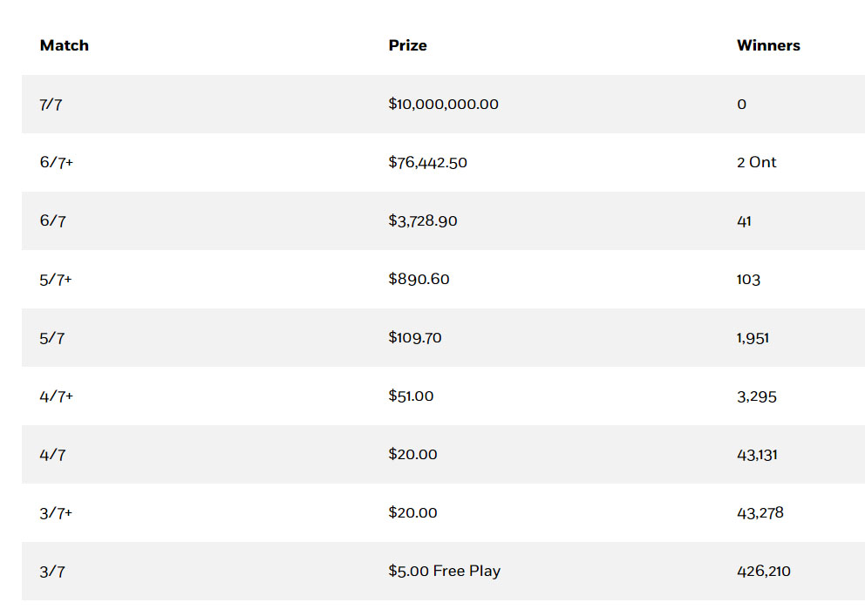The image size is (865, 616).
Task: Select the $109.70 prize cell
Action: (415, 338)
